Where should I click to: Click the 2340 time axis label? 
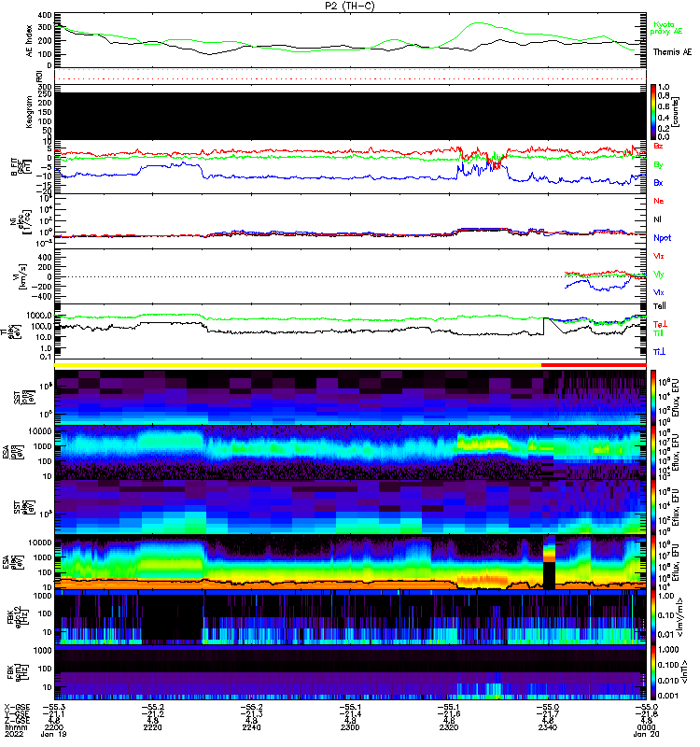(x=548, y=727)
